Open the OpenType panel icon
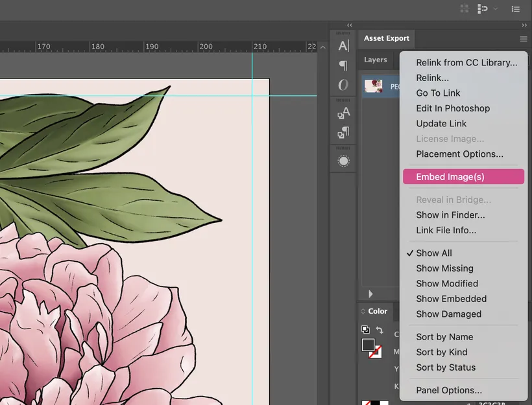Image resolution: width=532 pixels, height=405 pixels. tap(343, 85)
